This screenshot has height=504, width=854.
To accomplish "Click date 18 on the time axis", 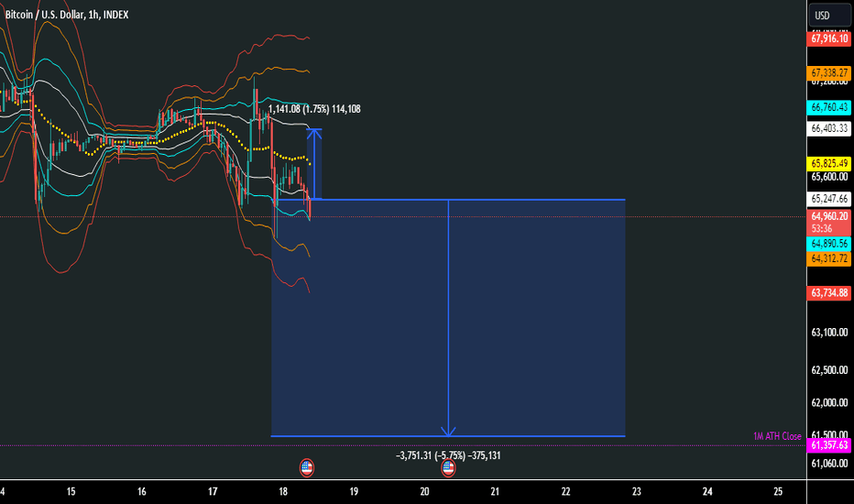I will [283, 491].
